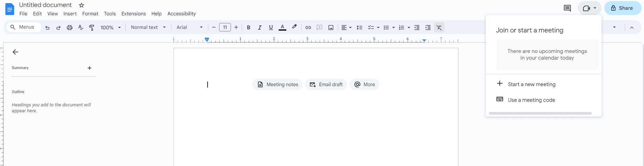Click the Share button
Viewport: 644px width, 166px height.
coord(622,8)
